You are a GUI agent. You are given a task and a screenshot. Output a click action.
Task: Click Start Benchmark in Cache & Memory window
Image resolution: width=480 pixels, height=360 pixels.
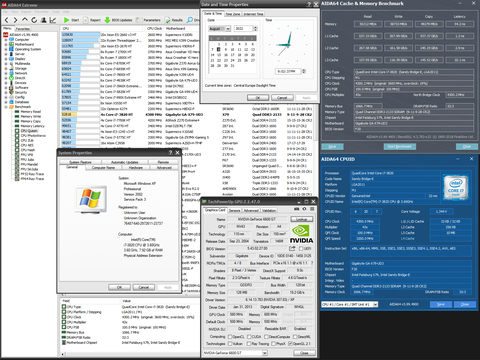pos(400,147)
